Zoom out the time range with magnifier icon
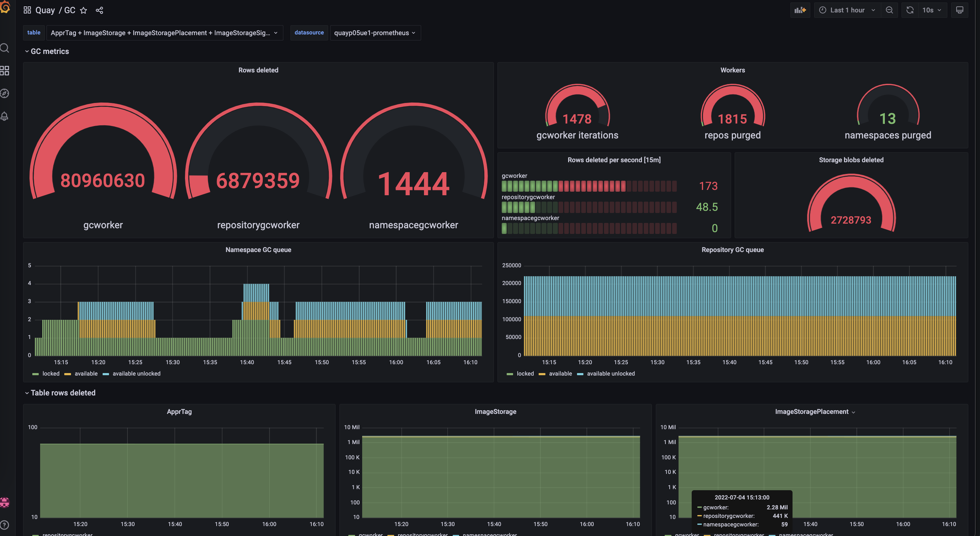 [889, 10]
